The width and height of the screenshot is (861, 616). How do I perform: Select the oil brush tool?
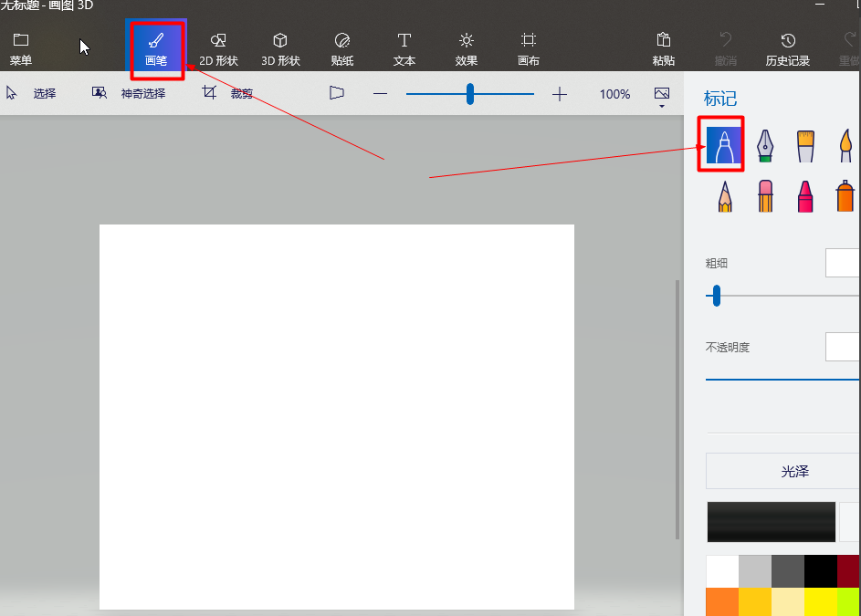[805, 145]
